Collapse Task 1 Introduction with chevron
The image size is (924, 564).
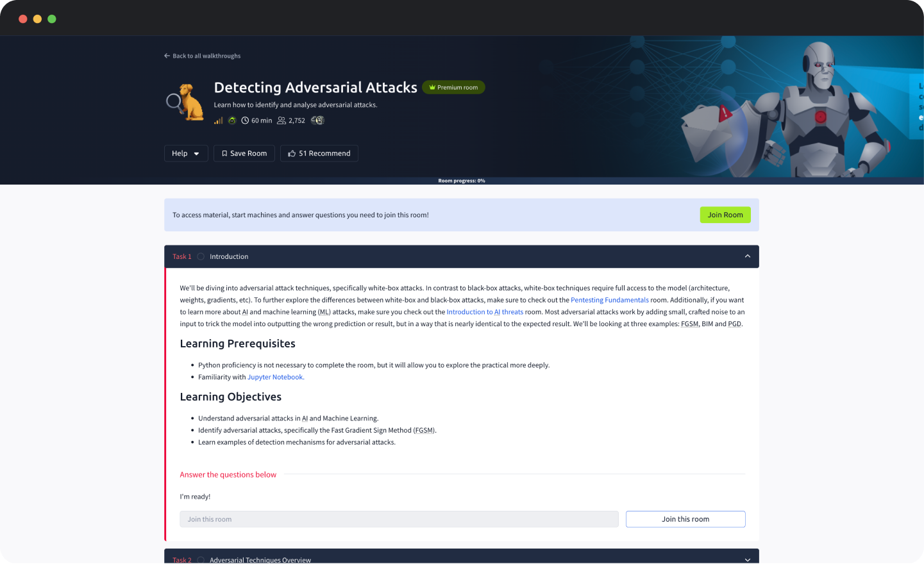(748, 256)
